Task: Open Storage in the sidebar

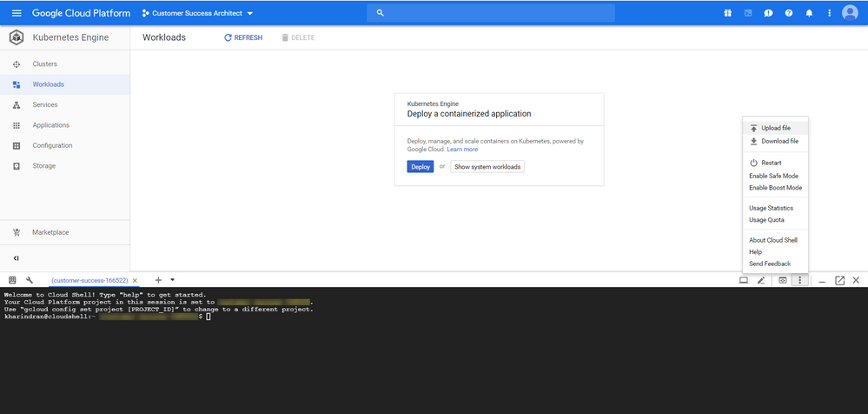Action: point(65,166)
